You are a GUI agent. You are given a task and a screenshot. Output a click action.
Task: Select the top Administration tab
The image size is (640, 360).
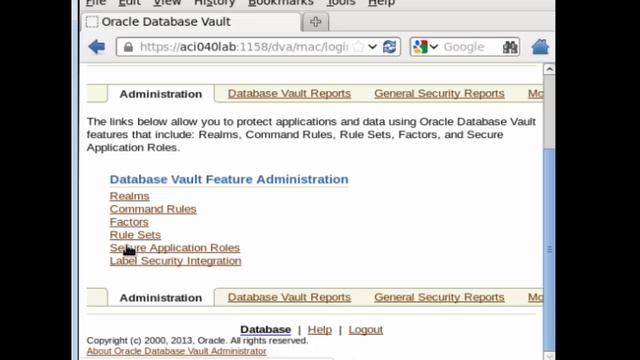coord(161,94)
